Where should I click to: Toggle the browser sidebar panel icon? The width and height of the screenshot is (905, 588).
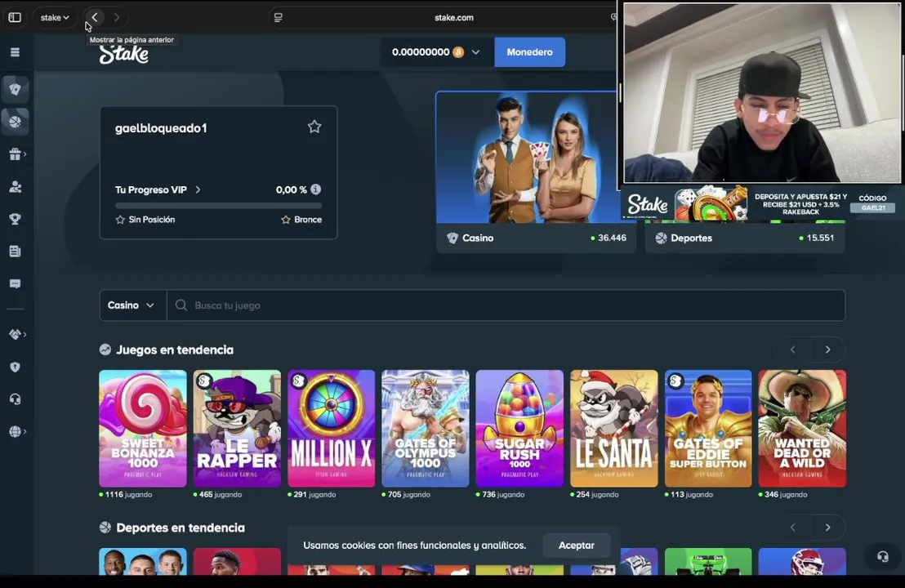(x=15, y=17)
